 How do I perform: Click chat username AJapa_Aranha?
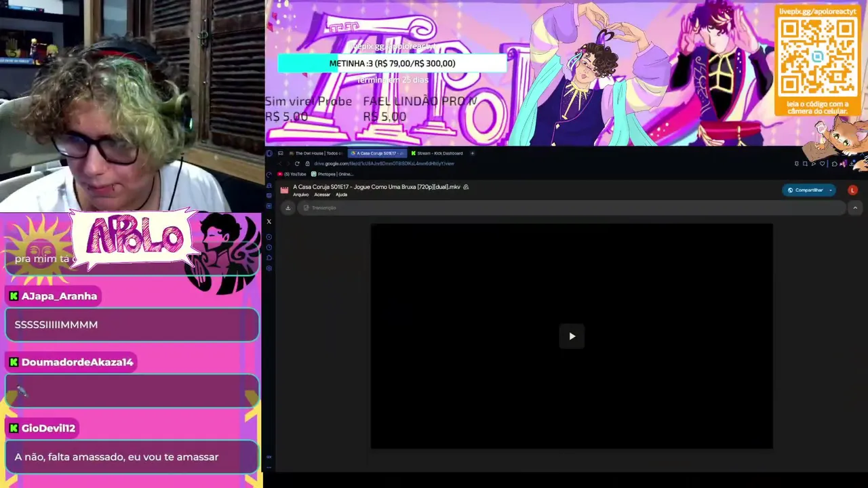pos(59,296)
